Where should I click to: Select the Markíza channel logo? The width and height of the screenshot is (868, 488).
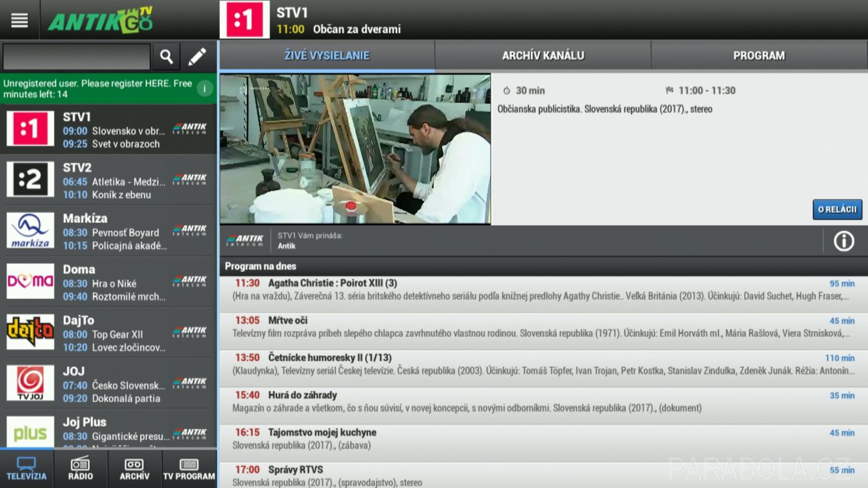(31, 230)
